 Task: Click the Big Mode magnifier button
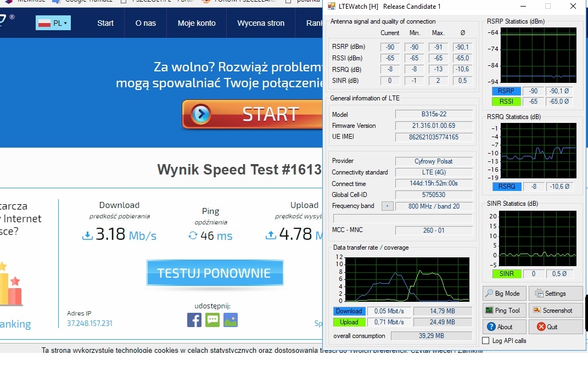pyautogui.click(x=505, y=294)
